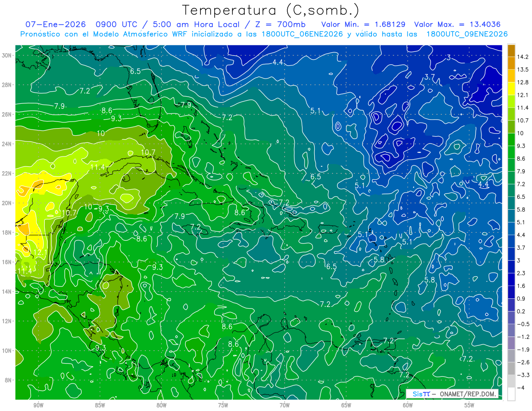Click 'Valor Min. = 1.68129' text
This screenshot has width=532, height=411.
364,24
